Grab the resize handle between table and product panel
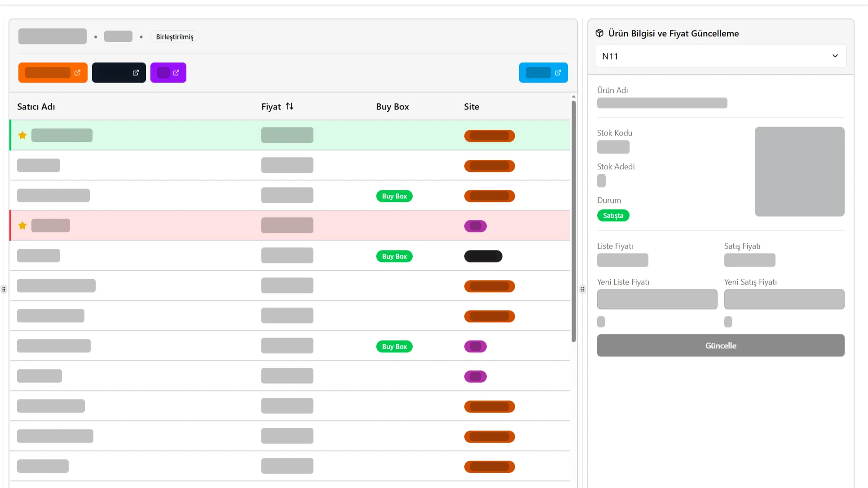Image resolution: width=868 pixels, height=488 pixels. coord(582,289)
